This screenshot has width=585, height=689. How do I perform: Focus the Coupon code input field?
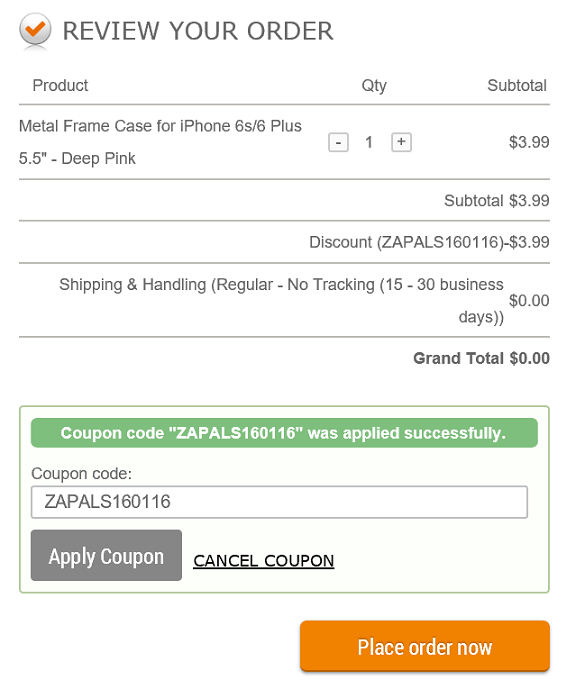pos(279,502)
